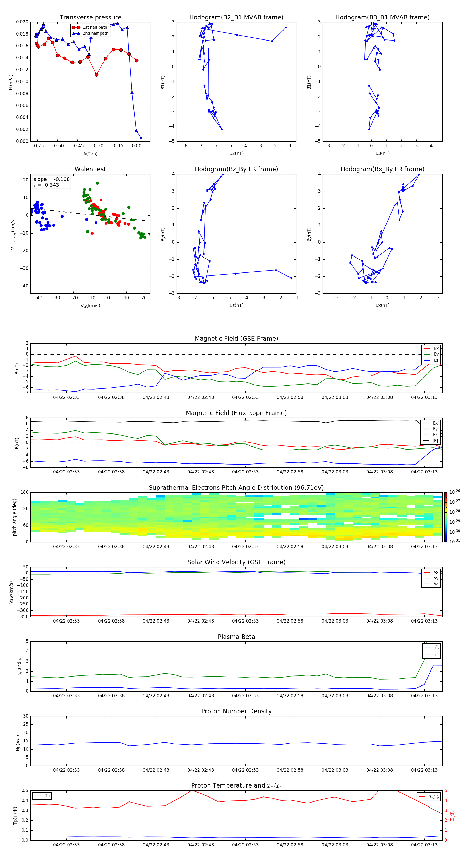Click the 'WalenTest' plot title

coord(90,169)
